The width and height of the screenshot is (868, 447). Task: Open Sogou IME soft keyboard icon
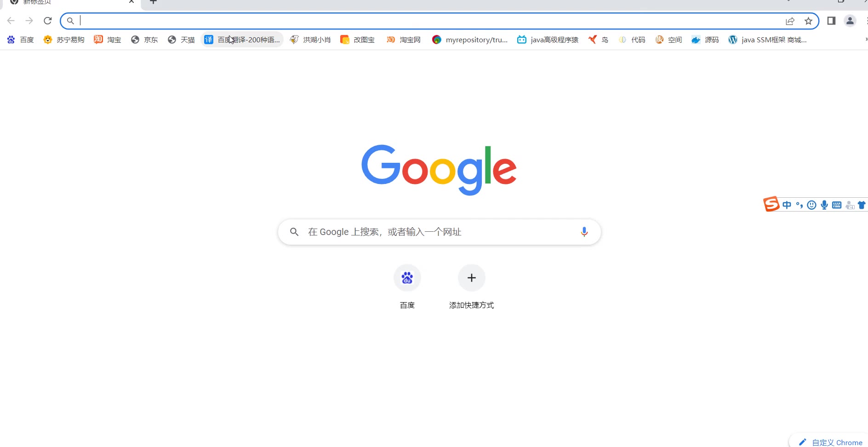point(837,205)
